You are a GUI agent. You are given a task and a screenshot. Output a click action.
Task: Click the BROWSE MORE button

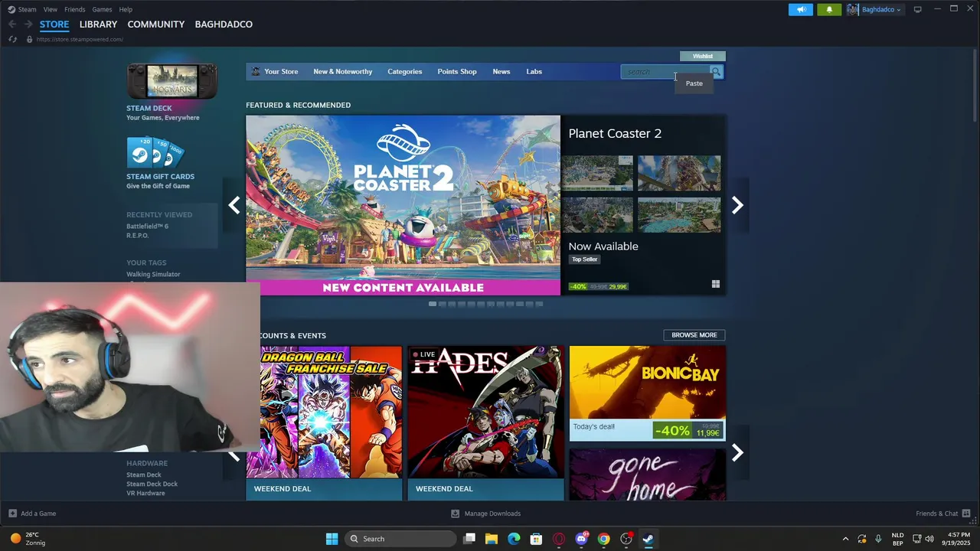point(694,335)
